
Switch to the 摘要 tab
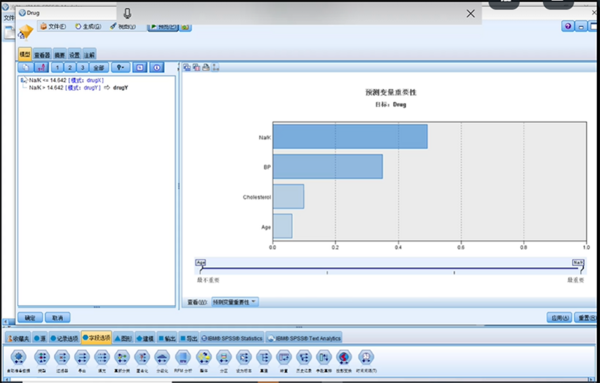pyautogui.click(x=59, y=55)
